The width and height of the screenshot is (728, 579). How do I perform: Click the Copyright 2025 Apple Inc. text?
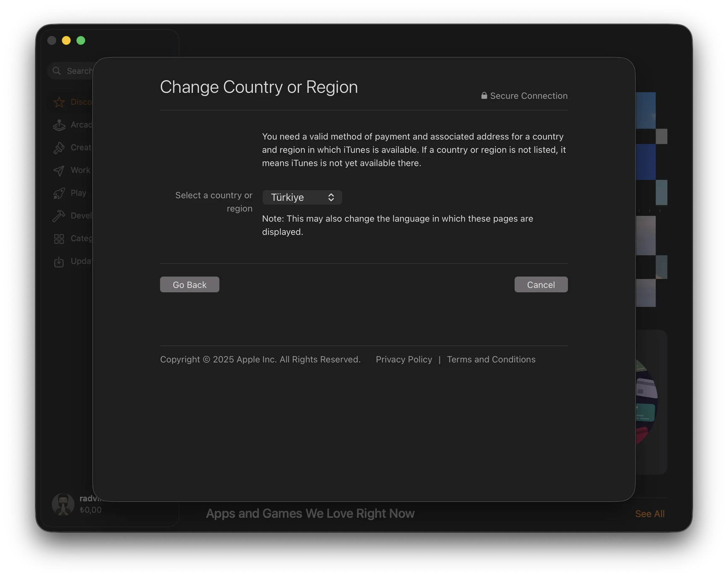point(260,359)
